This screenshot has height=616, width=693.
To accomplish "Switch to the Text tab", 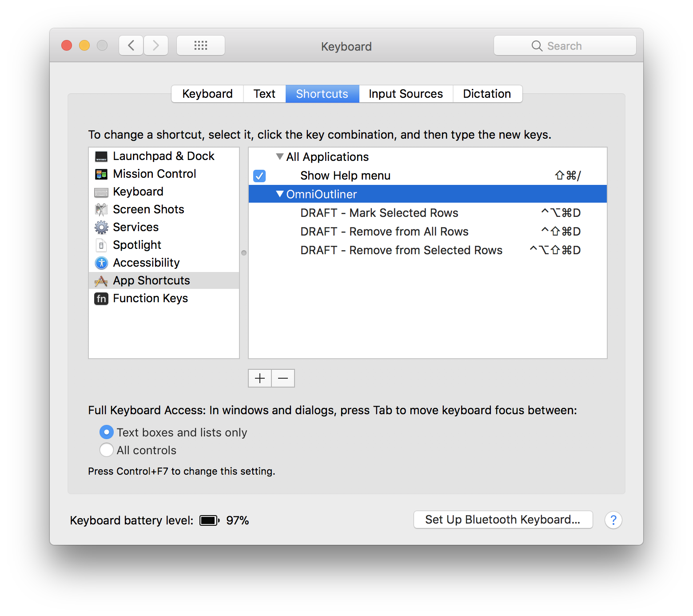I will coord(264,94).
